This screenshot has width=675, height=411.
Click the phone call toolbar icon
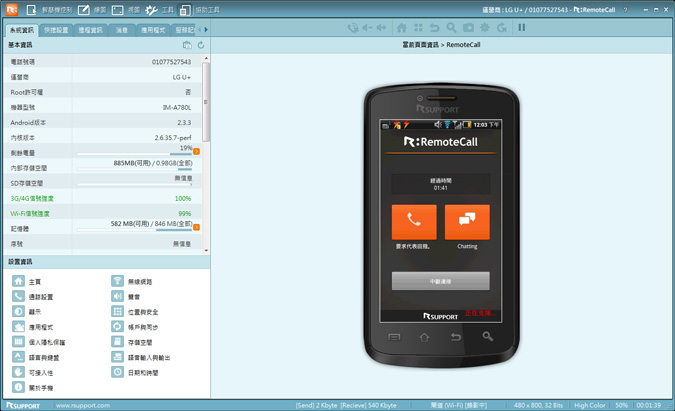353,28
